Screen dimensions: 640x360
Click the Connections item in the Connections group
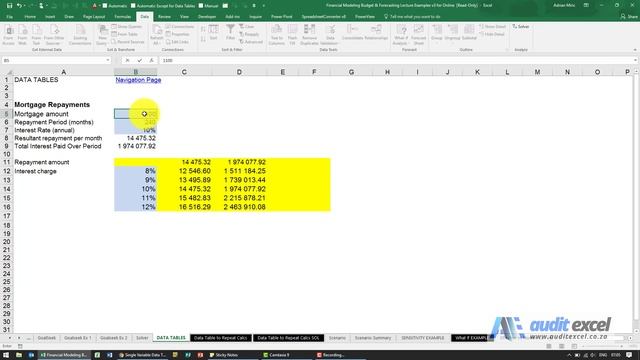[180, 27]
